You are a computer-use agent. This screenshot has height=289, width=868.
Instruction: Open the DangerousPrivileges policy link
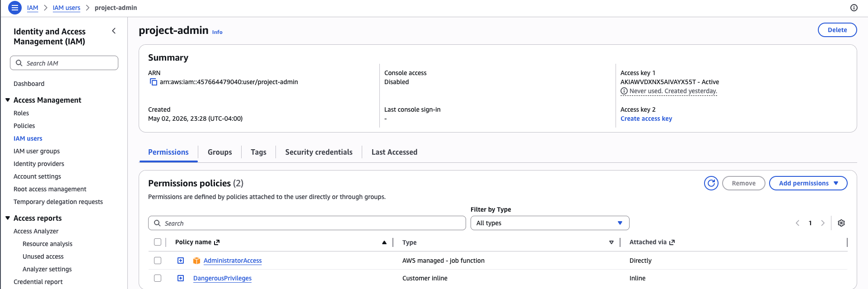click(222, 278)
